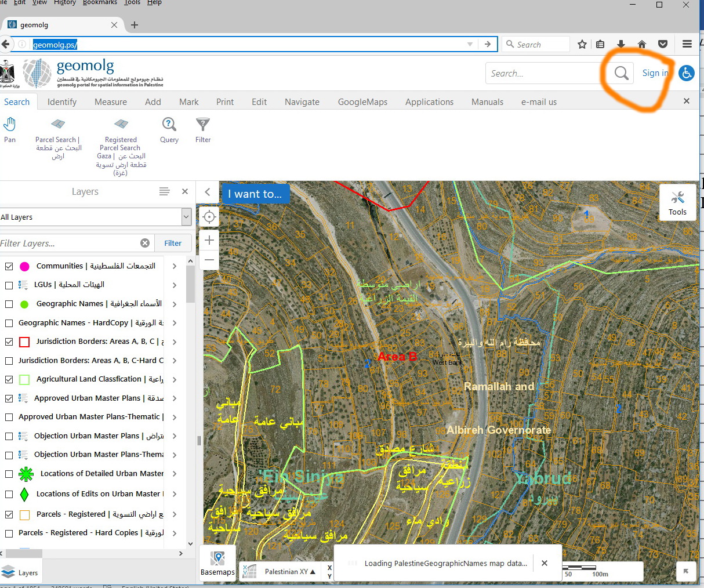The width and height of the screenshot is (704, 588).
Task: Click the Sign in link
Action: [x=655, y=73]
